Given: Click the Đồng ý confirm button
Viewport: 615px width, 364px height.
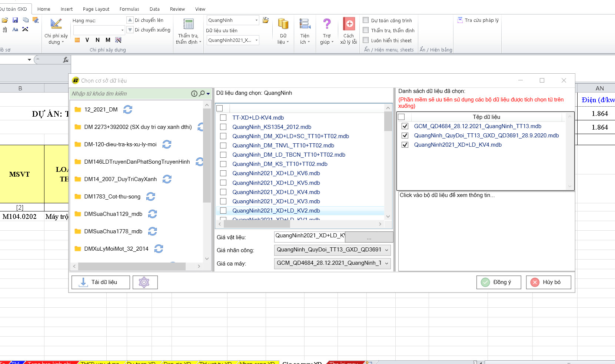Looking at the screenshot, I should (x=499, y=283).
